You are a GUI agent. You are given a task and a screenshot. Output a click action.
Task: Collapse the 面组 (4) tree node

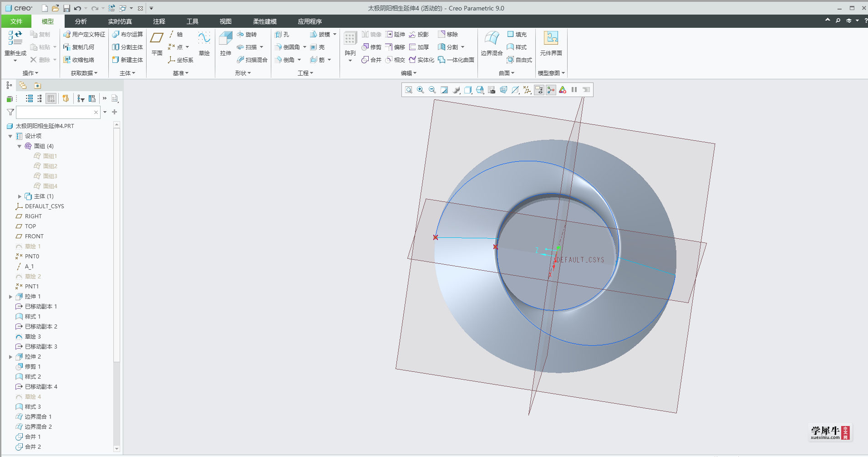point(20,146)
